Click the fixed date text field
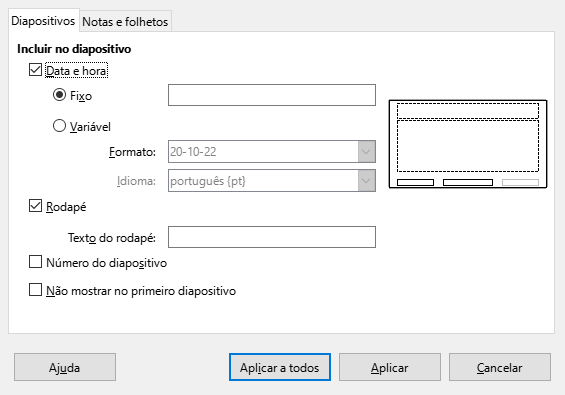 pyautogui.click(x=272, y=95)
